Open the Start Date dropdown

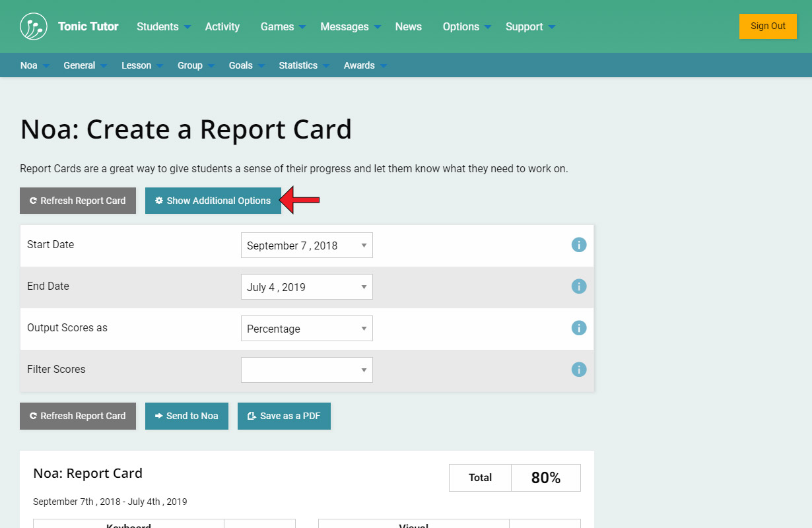coord(306,246)
